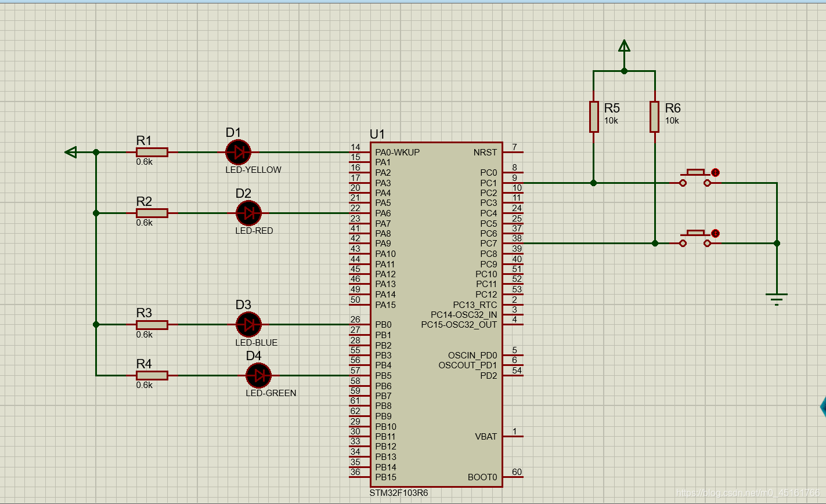
Task: Select resistor R2 body
Action: (x=152, y=213)
